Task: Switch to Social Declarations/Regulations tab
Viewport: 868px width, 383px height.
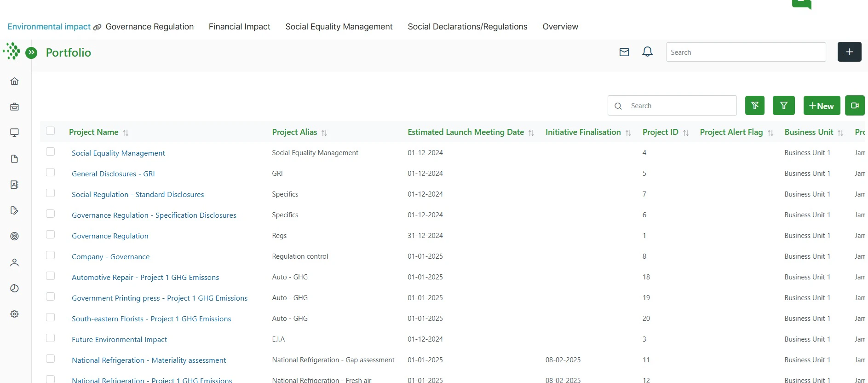Action: 467,27
